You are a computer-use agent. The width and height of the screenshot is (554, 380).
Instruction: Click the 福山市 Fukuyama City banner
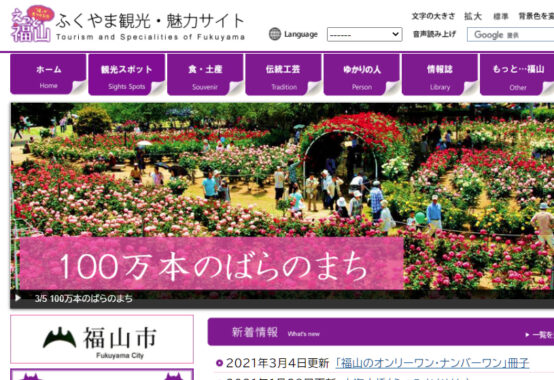[102, 339]
